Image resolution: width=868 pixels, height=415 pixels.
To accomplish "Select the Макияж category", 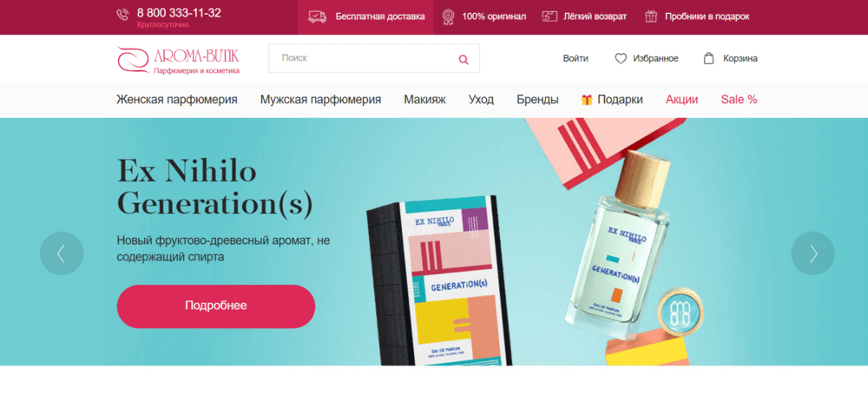I will [x=424, y=100].
